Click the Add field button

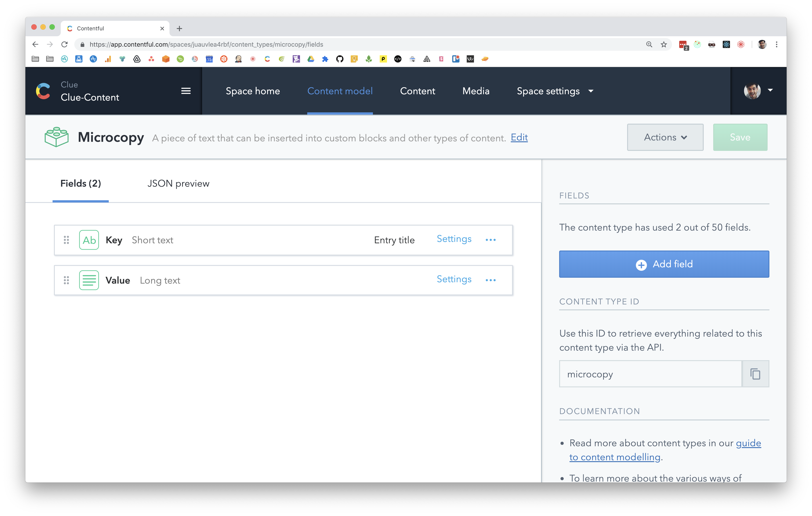[664, 264]
